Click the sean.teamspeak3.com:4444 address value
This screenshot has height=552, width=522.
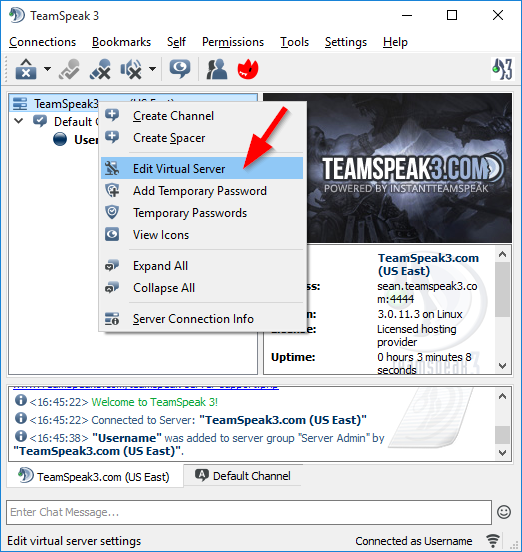pyautogui.click(x=427, y=293)
